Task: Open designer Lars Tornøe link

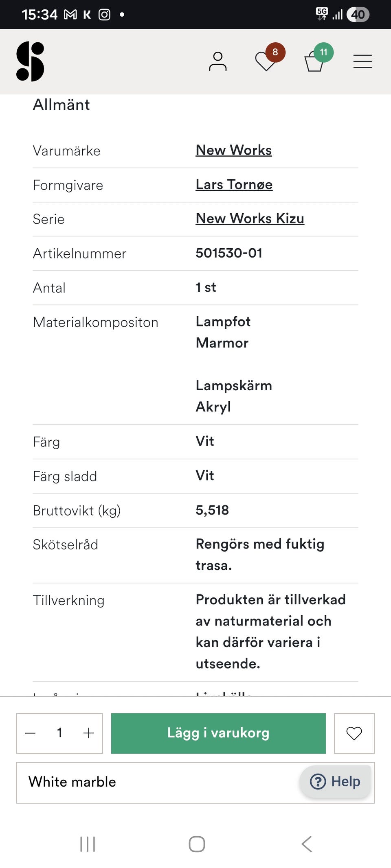Action: (x=234, y=185)
